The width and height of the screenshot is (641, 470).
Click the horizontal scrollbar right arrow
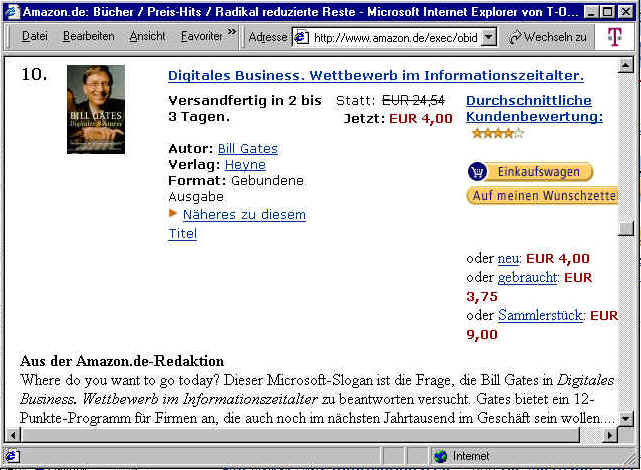[610, 435]
